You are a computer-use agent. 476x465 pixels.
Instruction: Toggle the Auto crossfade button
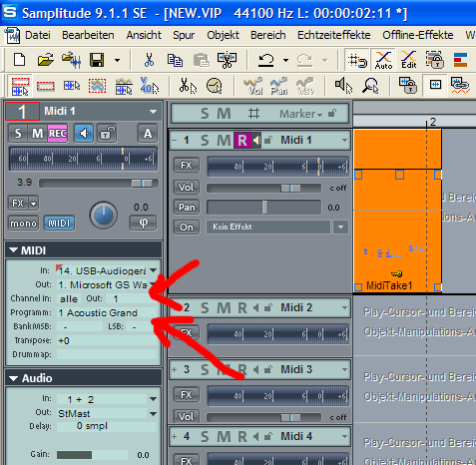(x=383, y=60)
